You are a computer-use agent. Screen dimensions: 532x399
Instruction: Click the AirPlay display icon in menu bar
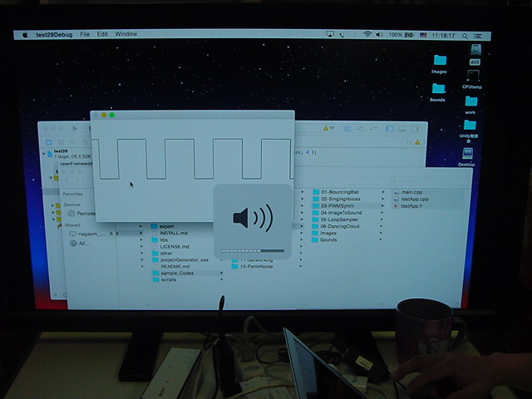coord(330,34)
